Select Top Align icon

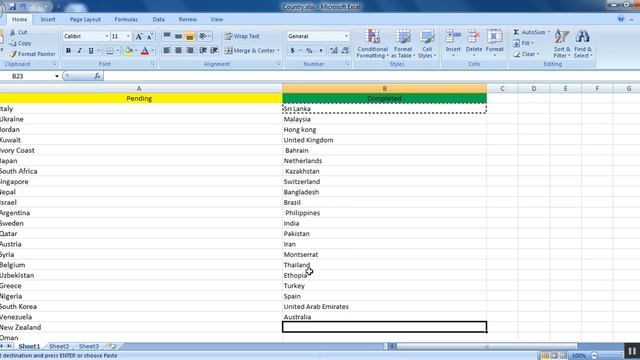[x=167, y=36]
